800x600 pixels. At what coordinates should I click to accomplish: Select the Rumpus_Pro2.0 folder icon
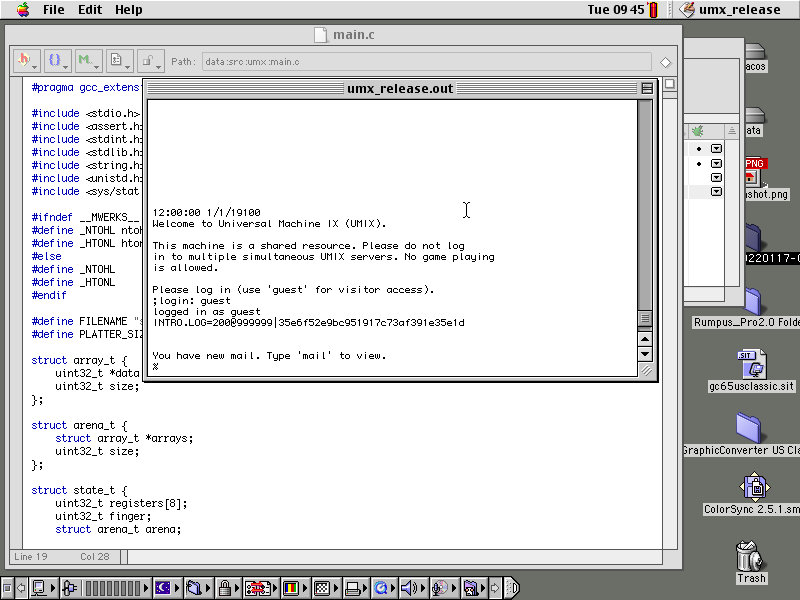(753, 302)
